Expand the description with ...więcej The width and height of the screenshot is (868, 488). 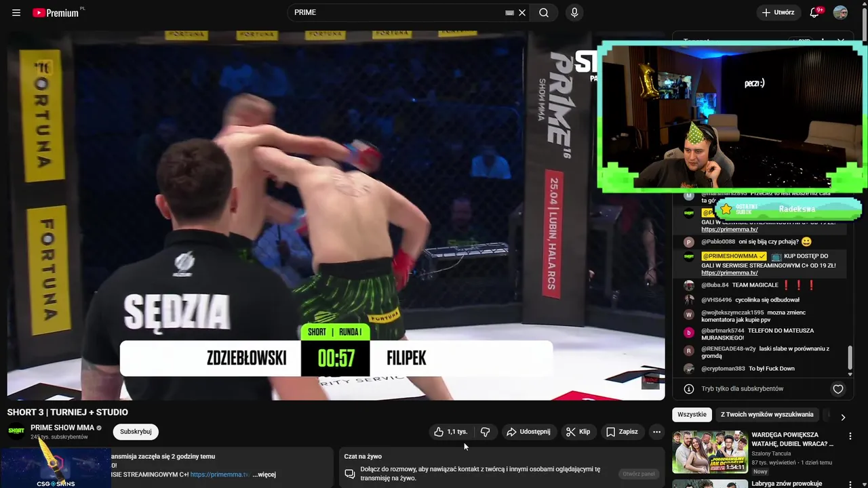[264, 474]
